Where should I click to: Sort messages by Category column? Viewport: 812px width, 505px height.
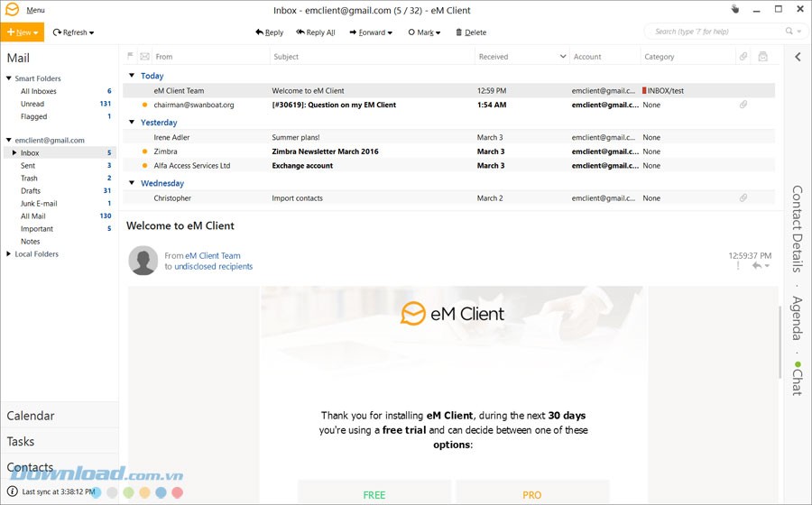point(660,57)
